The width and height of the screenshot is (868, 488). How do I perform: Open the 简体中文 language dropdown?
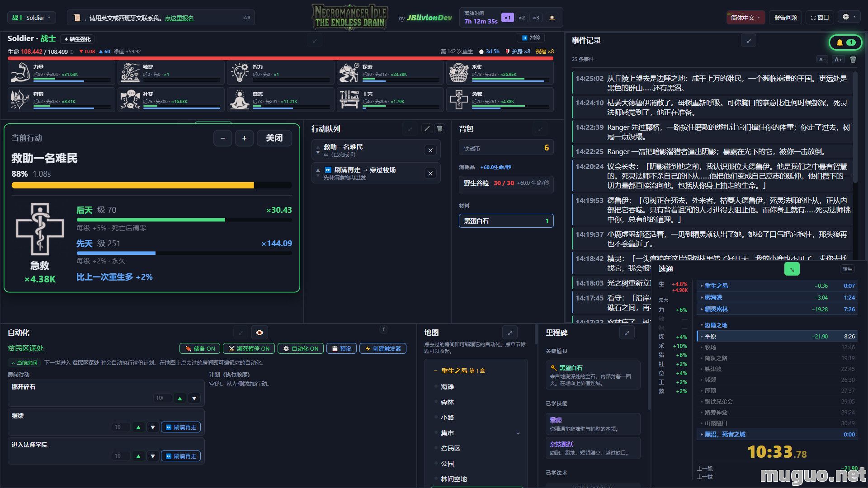(x=745, y=18)
